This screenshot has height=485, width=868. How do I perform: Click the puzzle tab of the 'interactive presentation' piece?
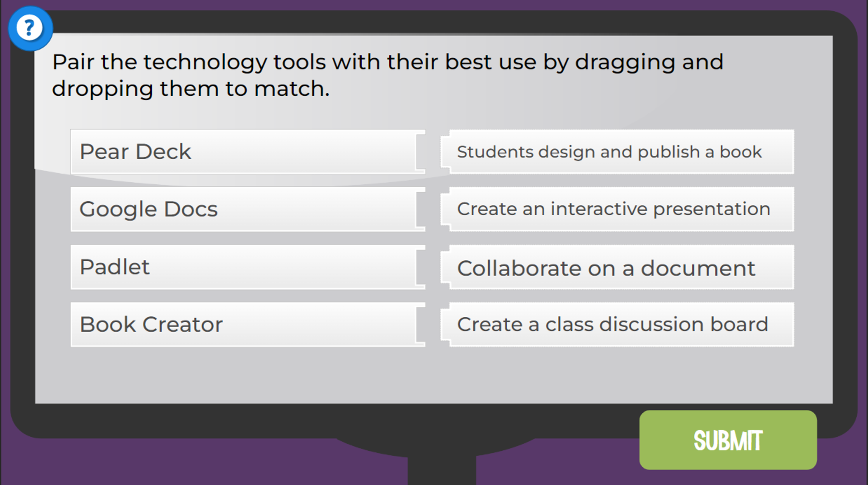point(445,209)
